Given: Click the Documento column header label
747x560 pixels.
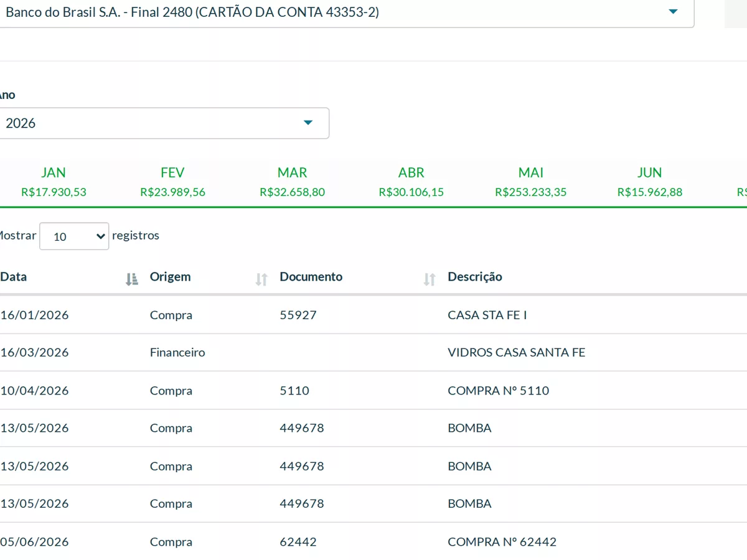Looking at the screenshot, I should pyautogui.click(x=311, y=277).
